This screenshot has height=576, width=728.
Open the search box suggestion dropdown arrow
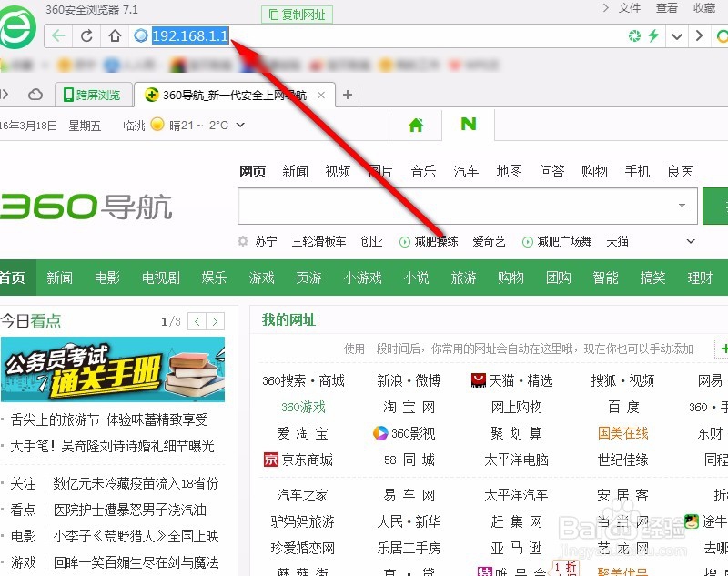[682, 205]
